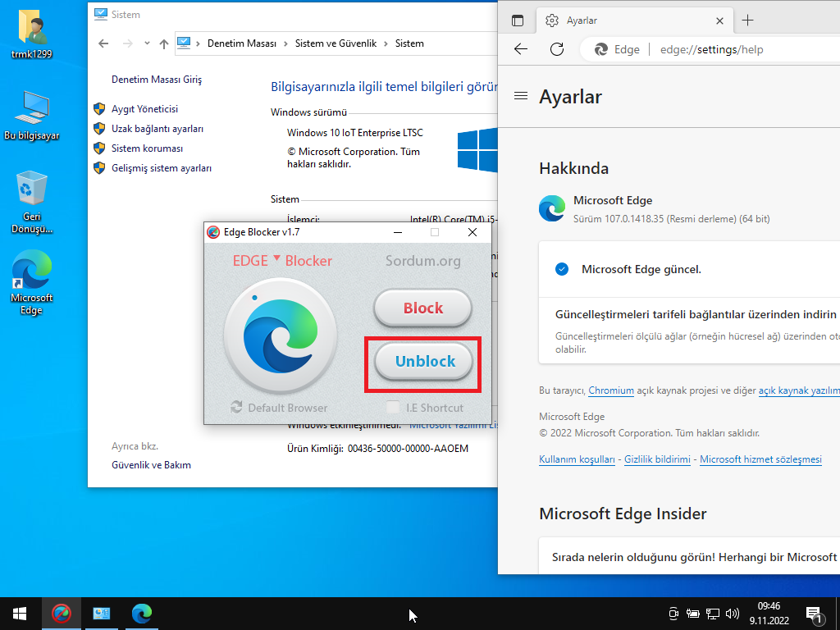Select the Geri Dönüşüm recycle bin icon
The width and height of the screenshot is (840, 630).
pyautogui.click(x=32, y=202)
